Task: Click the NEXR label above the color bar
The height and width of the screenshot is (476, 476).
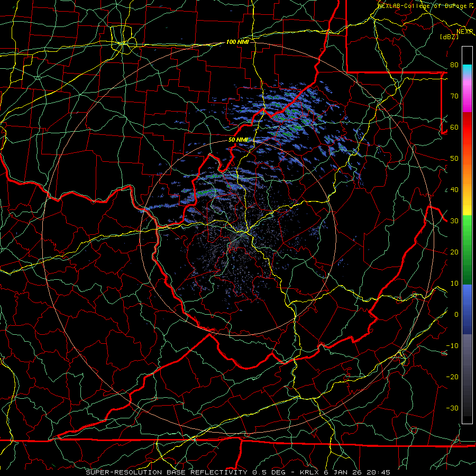Action: (x=465, y=32)
